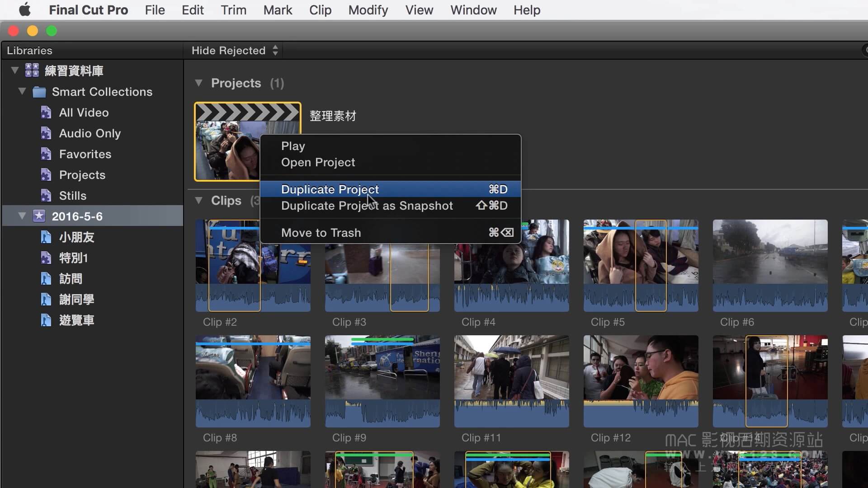Click the Stills smart collection icon

coord(46,196)
